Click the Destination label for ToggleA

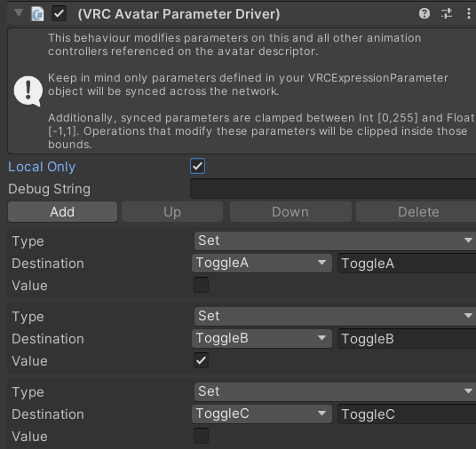coord(48,264)
